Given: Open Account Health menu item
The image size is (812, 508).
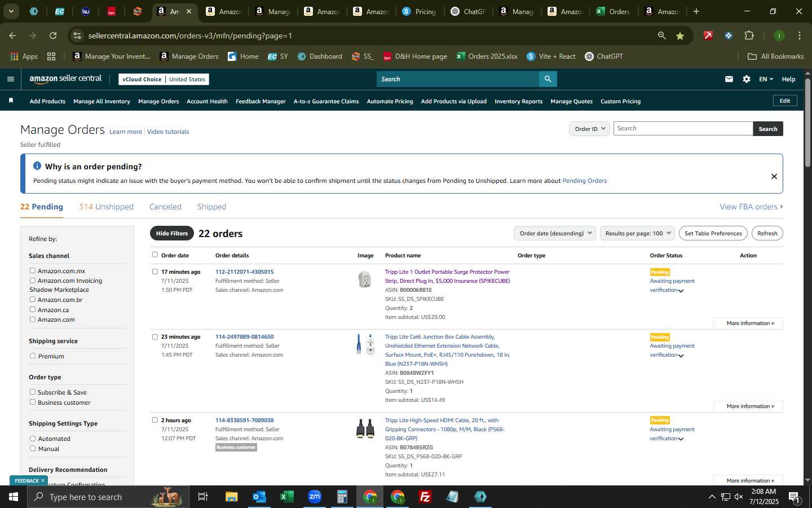Looking at the screenshot, I should [207, 101].
